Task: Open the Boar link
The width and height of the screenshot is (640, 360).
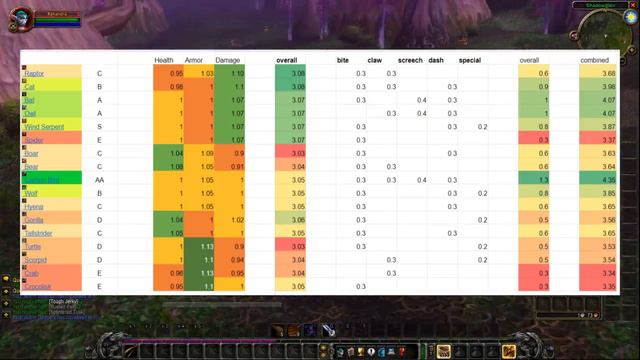Action: tap(31, 153)
